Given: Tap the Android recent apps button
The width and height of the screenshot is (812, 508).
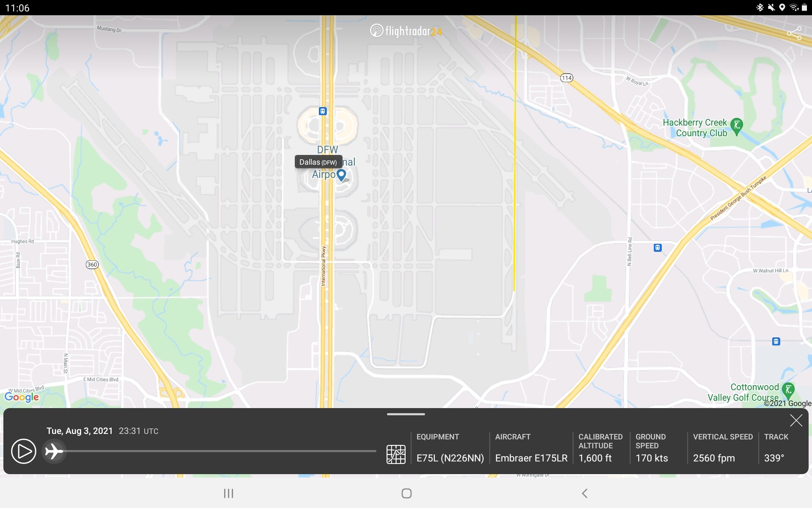Looking at the screenshot, I should (x=228, y=493).
